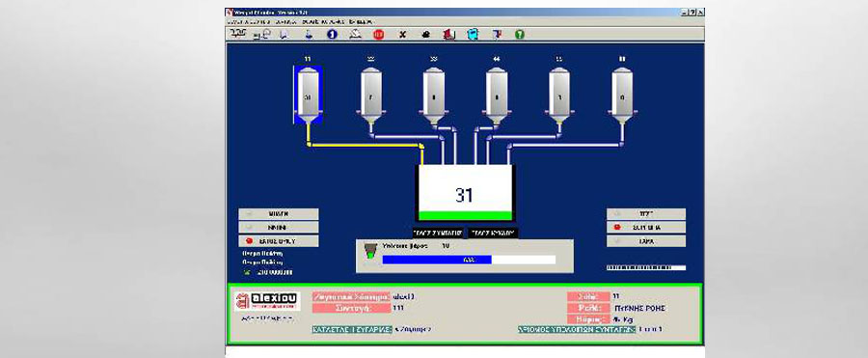The height and width of the screenshot is (358, 868).
Task: Click the right-side button with red indicator light
Action: (x=646, y=227)
